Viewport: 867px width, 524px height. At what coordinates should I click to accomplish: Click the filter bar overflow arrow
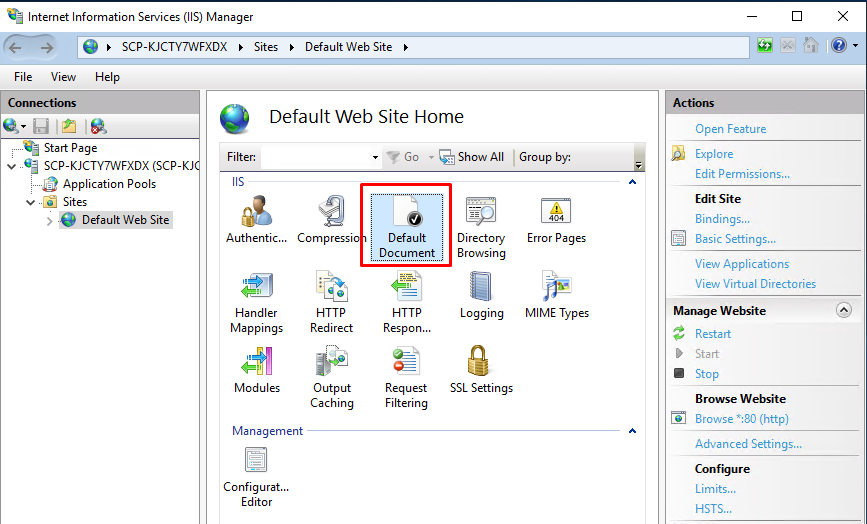[x=639, y=164]
